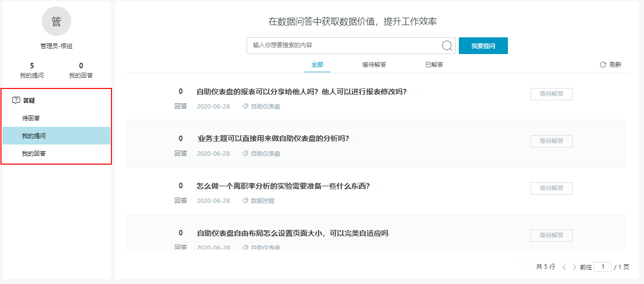Viewport: 644px width, 284px height.
Task: Click the tag icon on the 数据挖掘 row
Action: [245, 200]
